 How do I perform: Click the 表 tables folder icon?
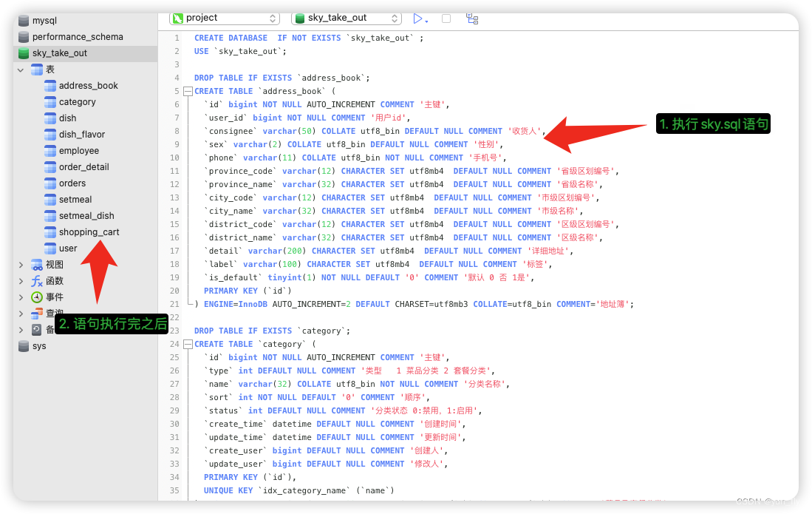click(37, 70)
